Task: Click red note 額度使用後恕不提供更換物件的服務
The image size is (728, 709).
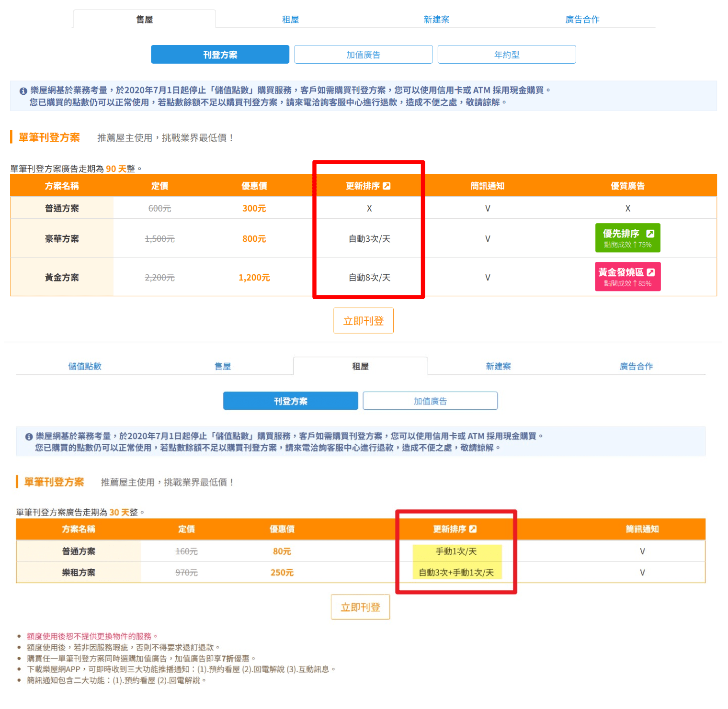Action: (92, 636)
